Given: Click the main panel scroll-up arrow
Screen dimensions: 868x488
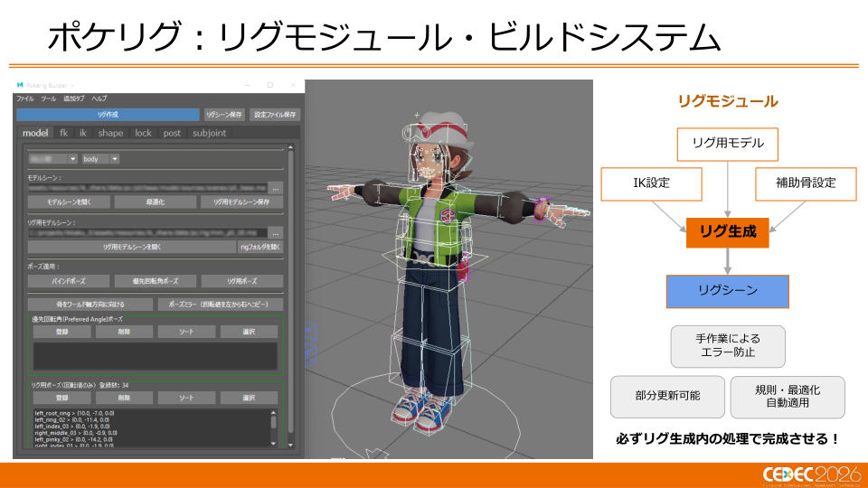Looking at the screenshot, I should [290, 147].
